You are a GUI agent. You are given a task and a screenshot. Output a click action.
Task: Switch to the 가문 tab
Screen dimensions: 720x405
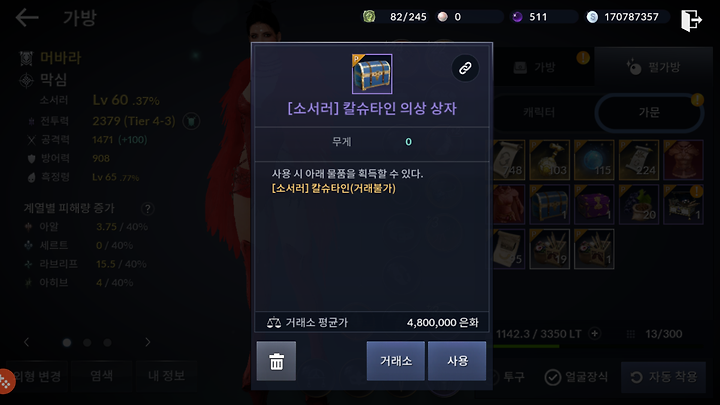click(x=649, y=112)
